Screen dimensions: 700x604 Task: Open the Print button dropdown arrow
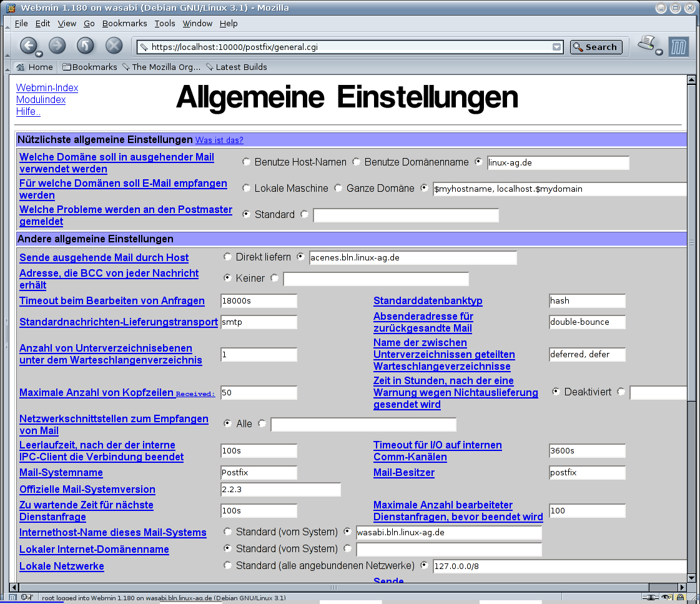659,52
